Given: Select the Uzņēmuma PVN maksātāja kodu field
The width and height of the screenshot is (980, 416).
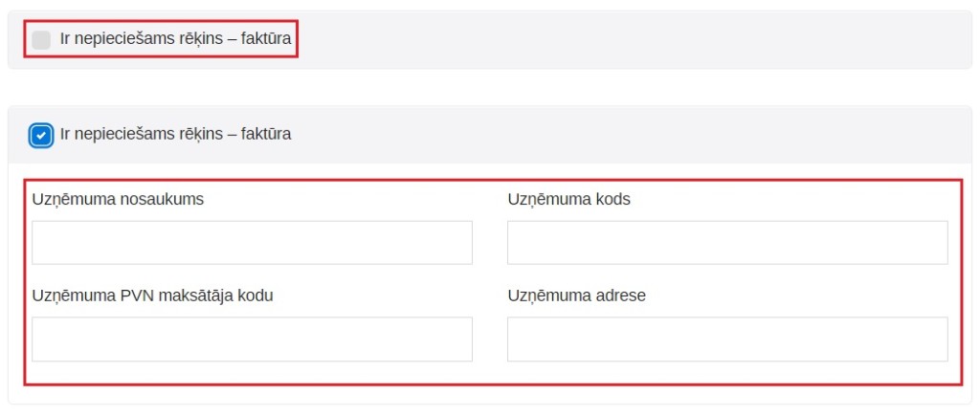Looking at the screenshot, I should pyautogui.click(x=252, y=339).
